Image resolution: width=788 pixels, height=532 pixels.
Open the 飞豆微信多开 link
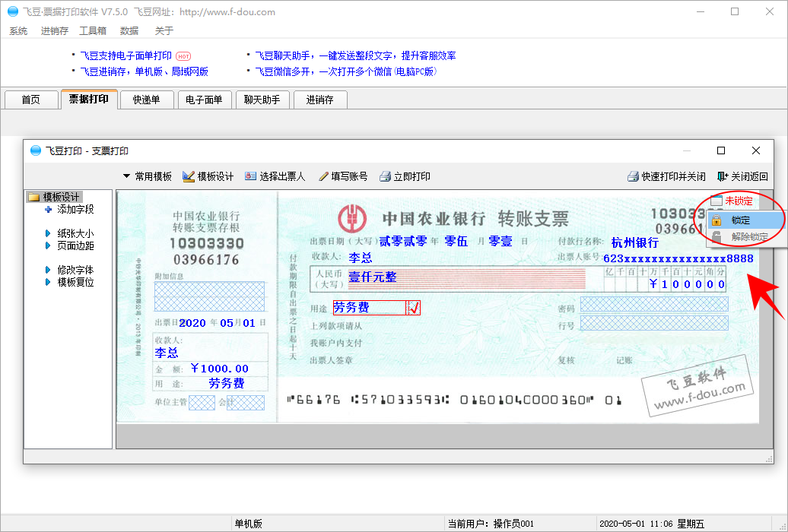tap(346, 72)
